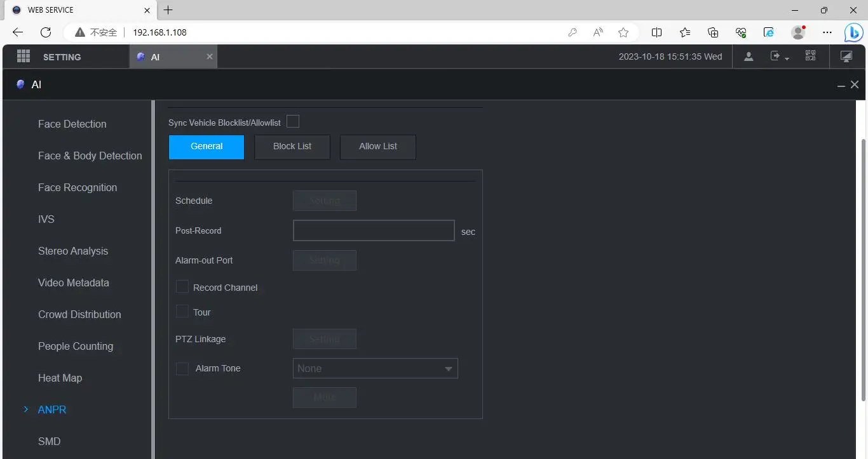The image size is (868, 459).
Task: Show the QR code icon
Action: [810, 56]
